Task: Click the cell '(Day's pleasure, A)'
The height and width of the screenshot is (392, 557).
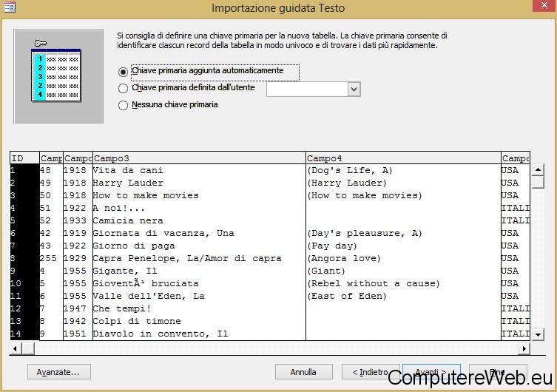Action: coord(404,233)
